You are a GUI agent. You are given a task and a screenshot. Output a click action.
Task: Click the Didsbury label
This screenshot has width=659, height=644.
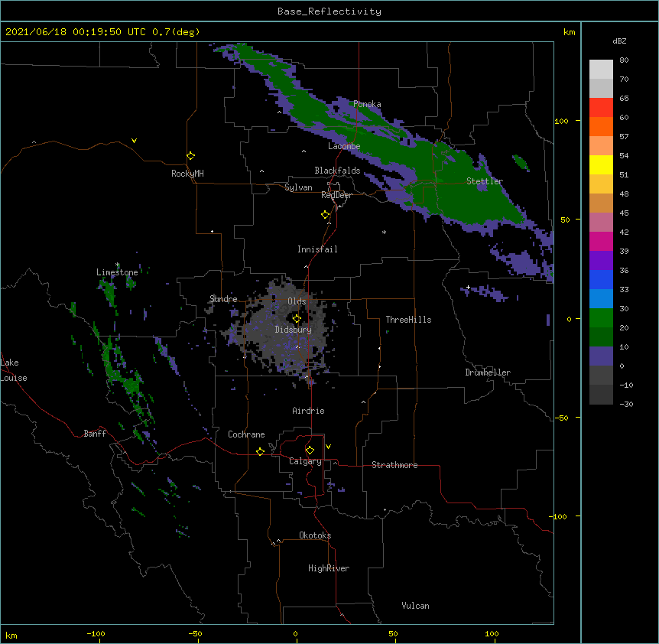coord(294,330)
